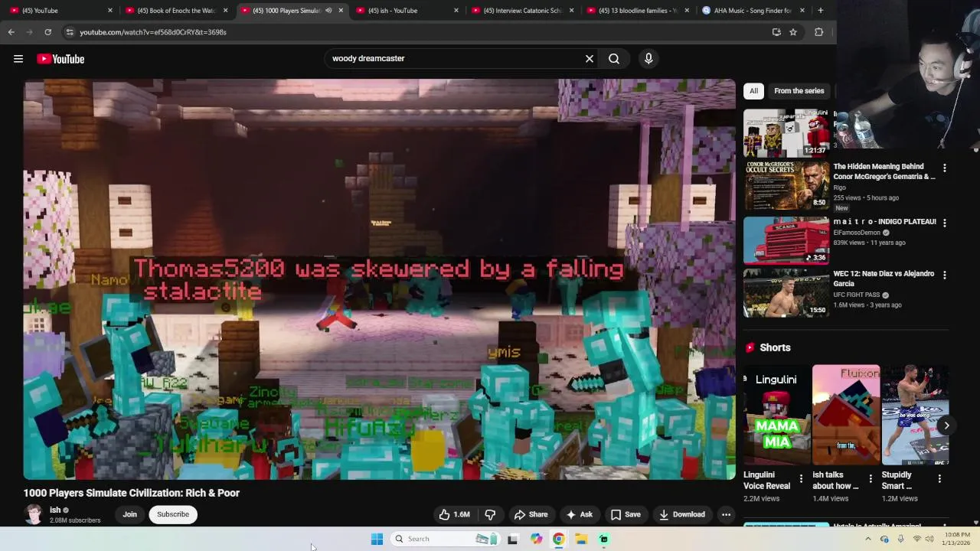
Task: Open Task View on the taskbar
Action: pos(512,539)
